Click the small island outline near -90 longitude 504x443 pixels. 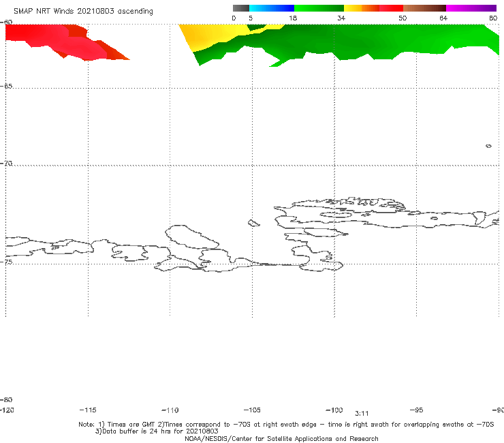pyautogui.click(x=488, y=146)
